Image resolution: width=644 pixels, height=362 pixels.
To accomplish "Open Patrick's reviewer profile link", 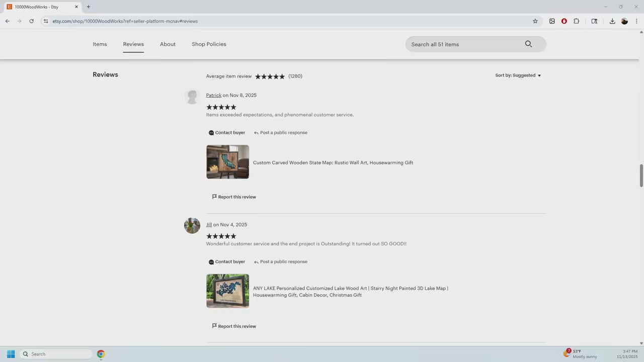I will [x=213, y=96].
